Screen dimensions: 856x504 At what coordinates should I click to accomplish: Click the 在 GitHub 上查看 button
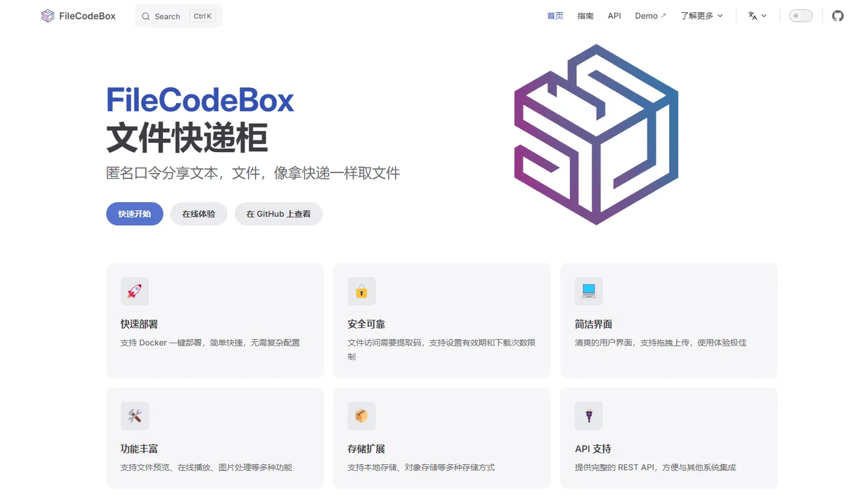(x=278, y=214)
